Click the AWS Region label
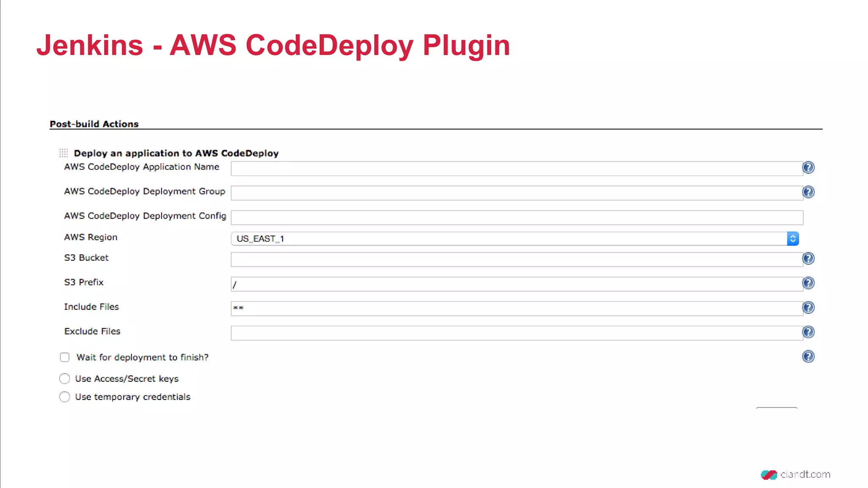 [x=91, y=237]
